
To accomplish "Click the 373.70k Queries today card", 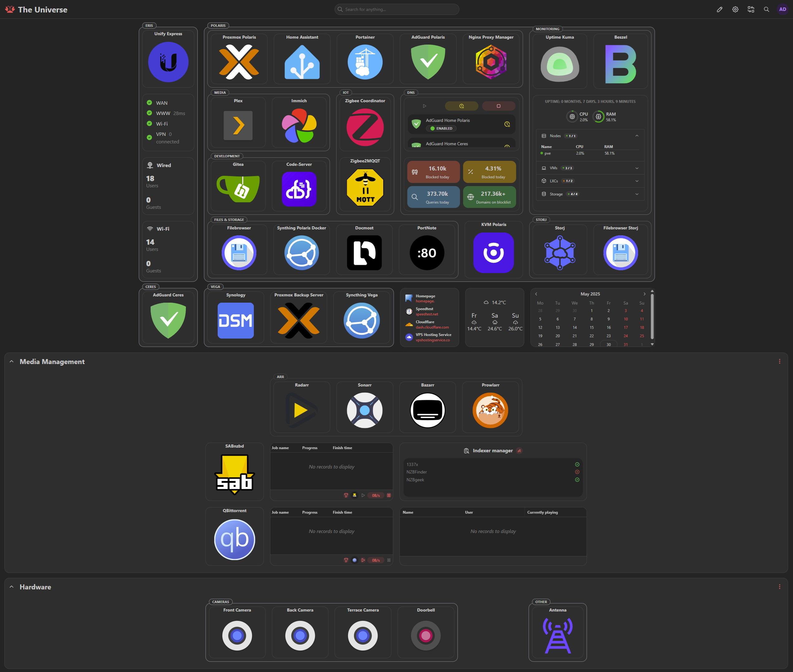I will (433, 197).
